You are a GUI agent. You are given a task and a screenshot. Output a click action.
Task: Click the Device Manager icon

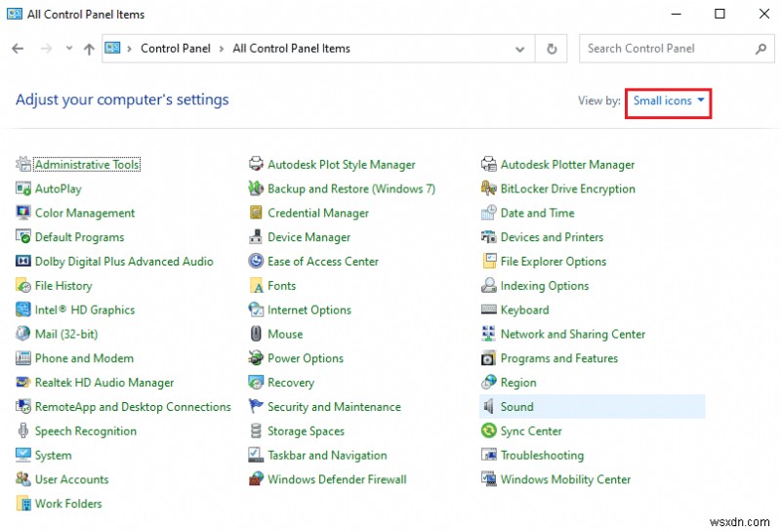(x=256, y=237)
